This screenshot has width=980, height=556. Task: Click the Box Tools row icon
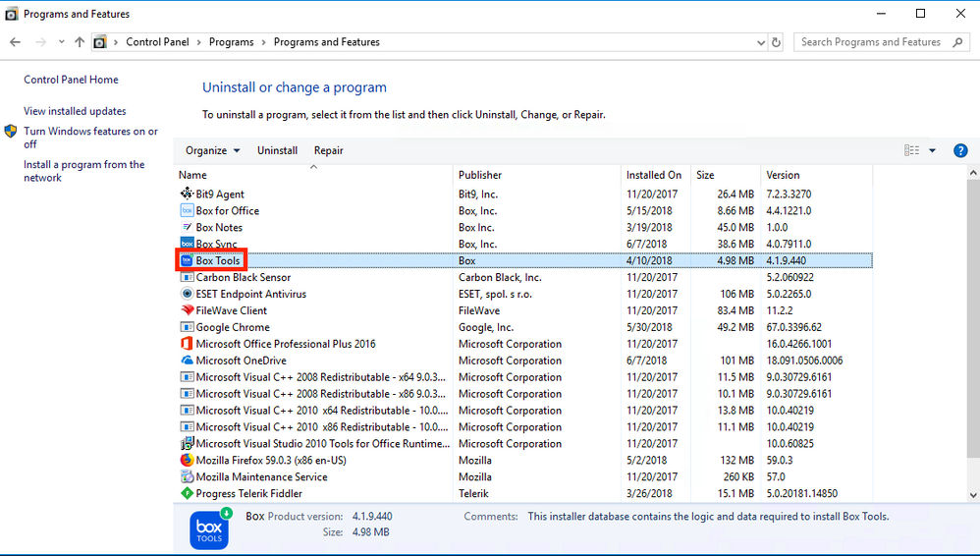[x=187, y=260]
